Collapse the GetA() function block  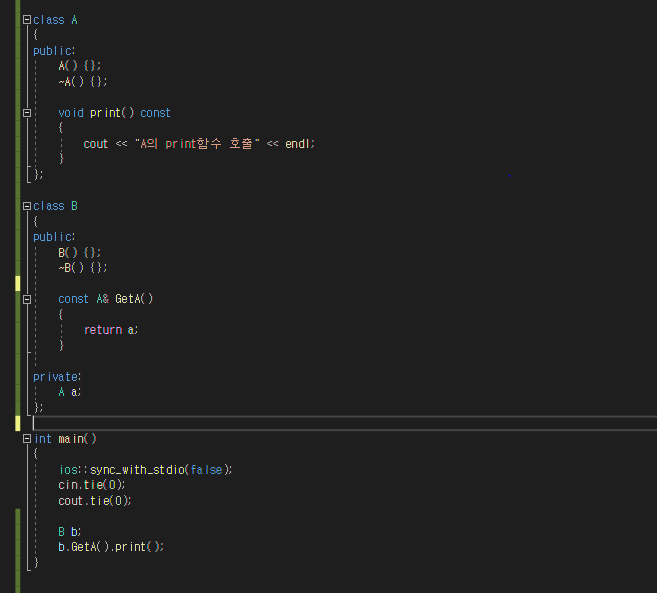coord(27,299)
